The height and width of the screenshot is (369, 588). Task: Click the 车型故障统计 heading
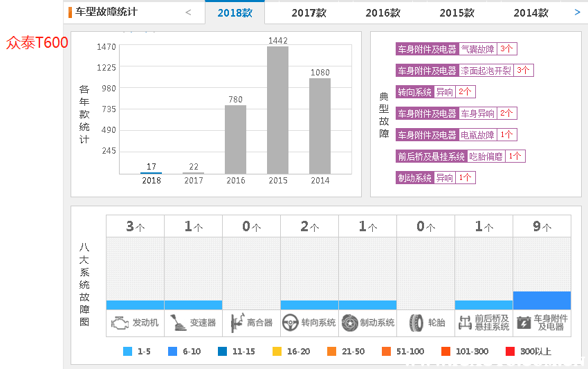coord(106,12)
